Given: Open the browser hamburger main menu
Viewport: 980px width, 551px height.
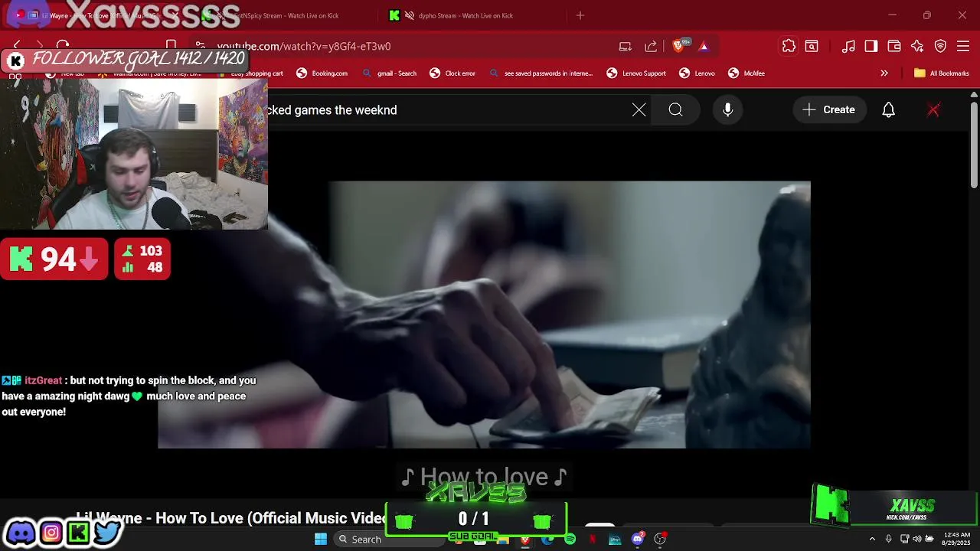Looking at the screenshot, I should (x=963, y=46).
